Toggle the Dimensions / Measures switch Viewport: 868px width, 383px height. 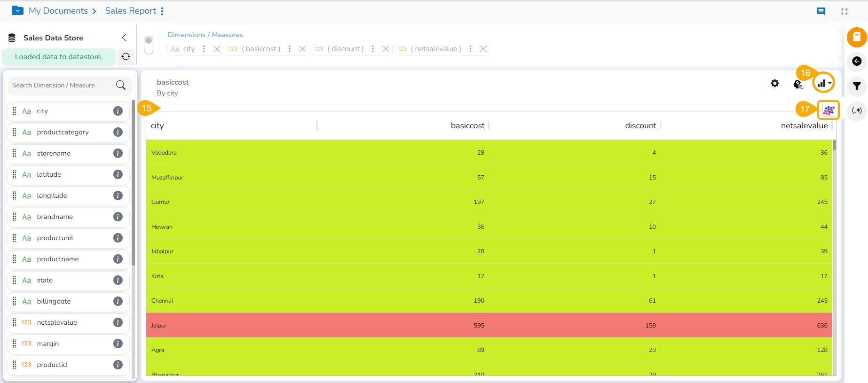point(149,45)
